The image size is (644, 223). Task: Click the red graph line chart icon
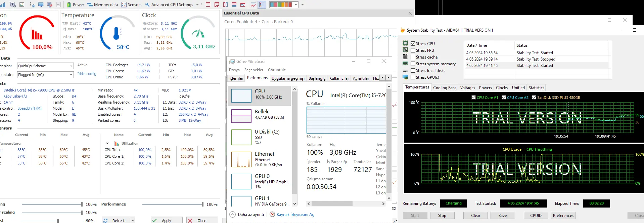click(253, 5)
